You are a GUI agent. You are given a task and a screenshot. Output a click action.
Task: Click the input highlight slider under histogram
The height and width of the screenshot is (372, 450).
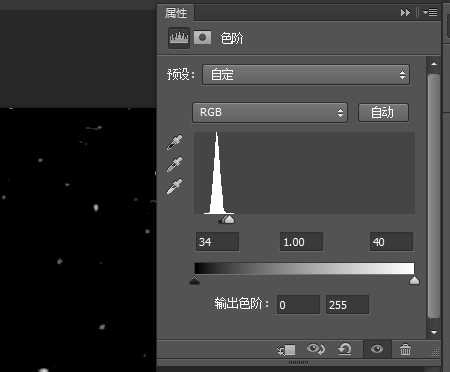pyautogui.click(x=230, y=219)
